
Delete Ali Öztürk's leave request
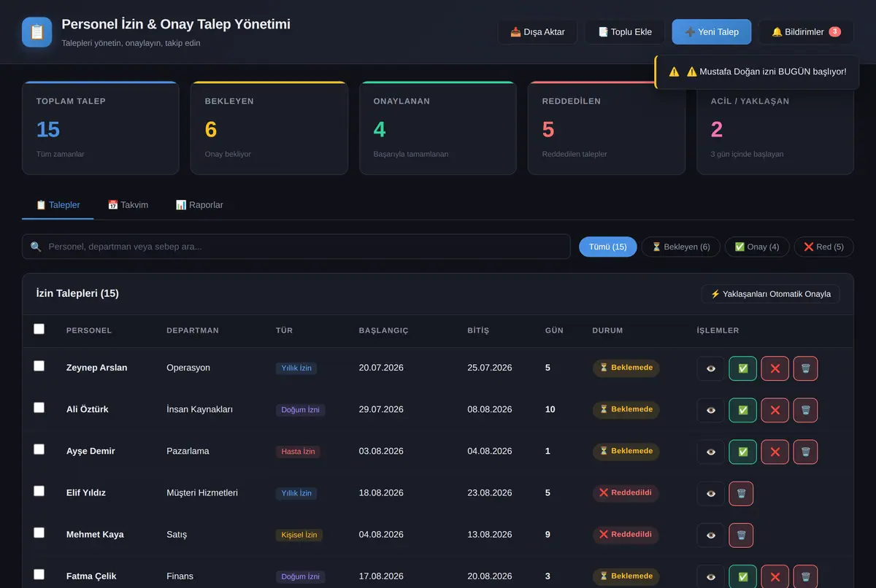805,410
